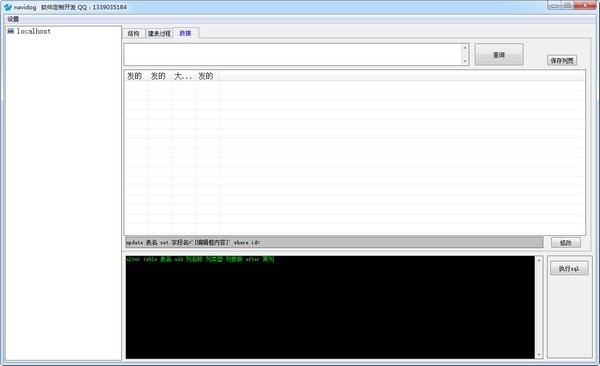Click the 查询 button
The height and width of the screenshot is (366, 600).
pyautogui.click(x=499, y=55)
